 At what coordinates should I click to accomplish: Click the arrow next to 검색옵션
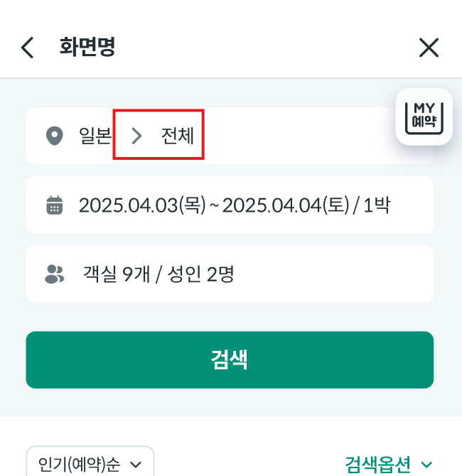426,465
